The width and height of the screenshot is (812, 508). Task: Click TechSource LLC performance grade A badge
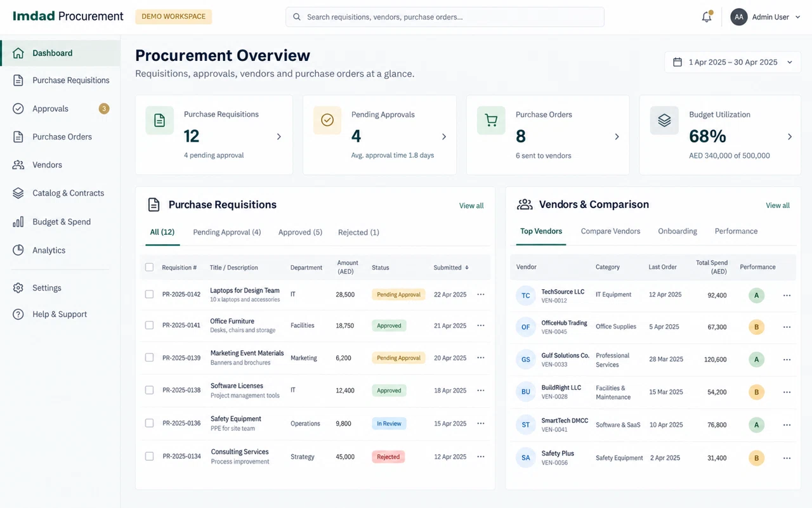[x=756, y=296]
